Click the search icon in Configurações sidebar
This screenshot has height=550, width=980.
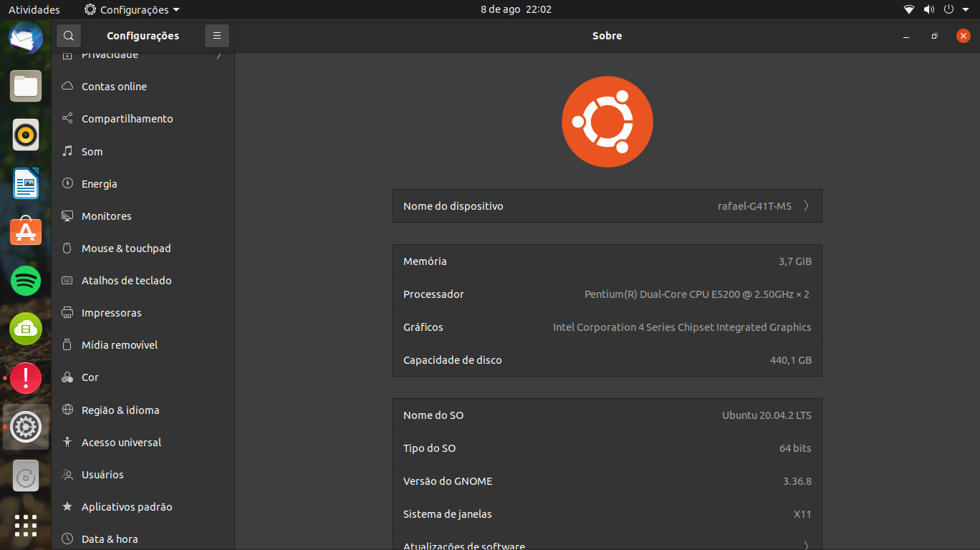point(68,36)
